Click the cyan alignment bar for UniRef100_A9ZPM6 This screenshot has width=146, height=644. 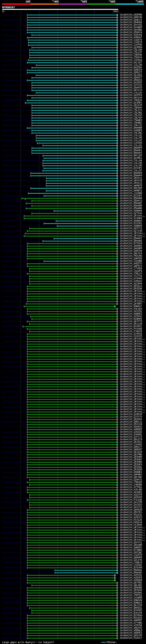click(x=72, y=15)
